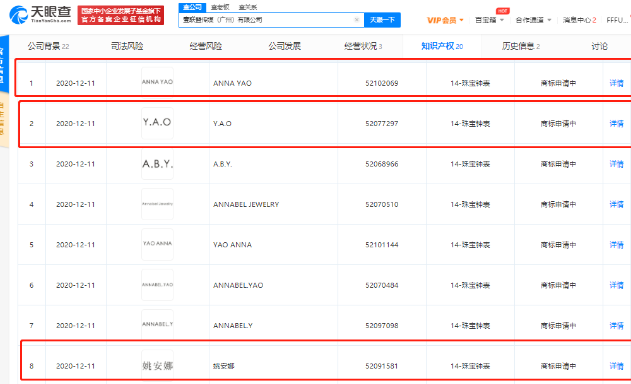Expand the VIP会员 dropdown

[445, 20]
